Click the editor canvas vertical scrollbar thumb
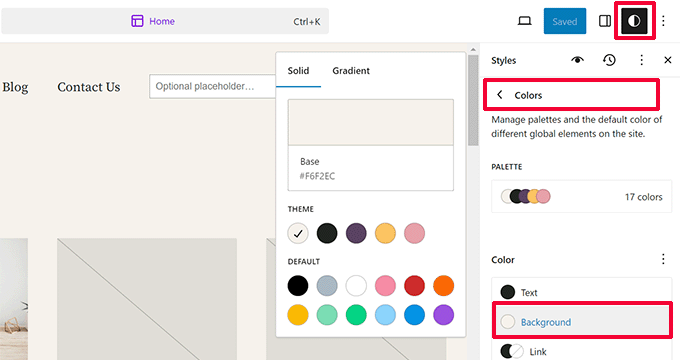680x360 pixels. [473, 100]
